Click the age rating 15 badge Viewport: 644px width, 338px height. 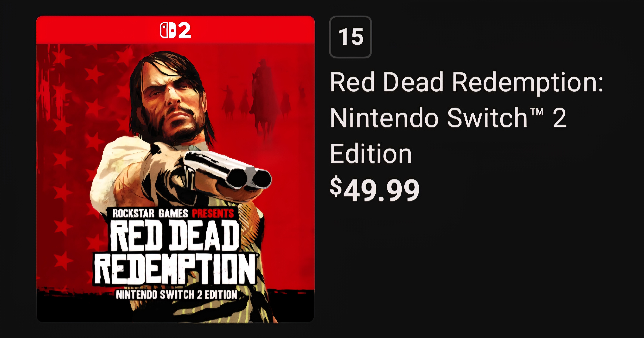tap(350, 37)
